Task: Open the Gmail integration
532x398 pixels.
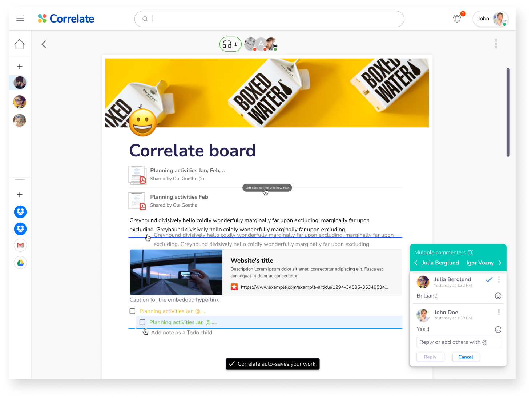Action: pos(20,245)
